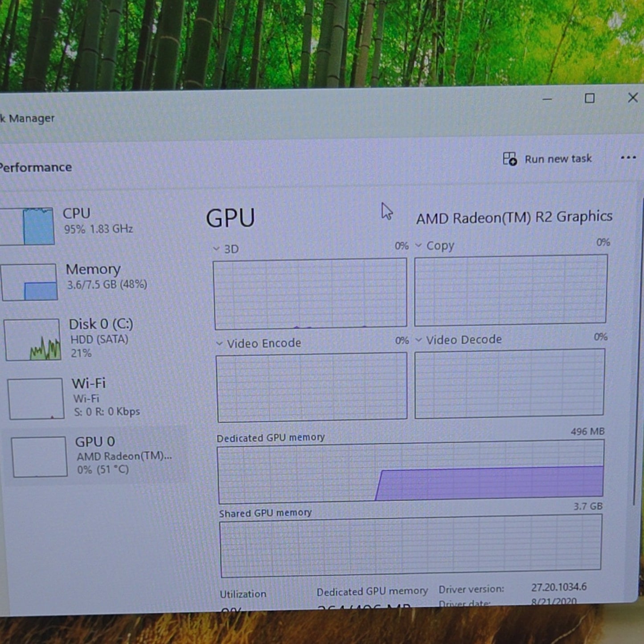The height and width of the screenshot is (644, 644).
Task: Click the Shared GPU memory graph
Action: click(x=411, y=546)
